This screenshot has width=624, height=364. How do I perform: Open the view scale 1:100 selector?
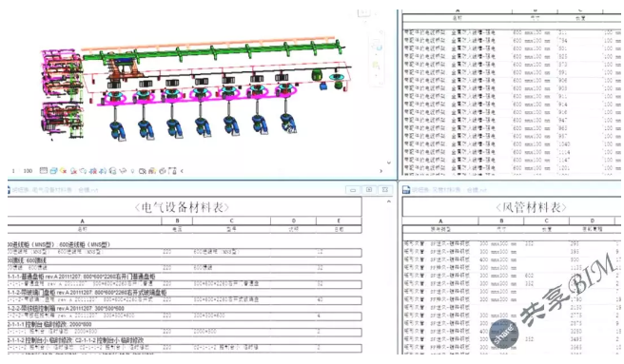pos(22,171)
